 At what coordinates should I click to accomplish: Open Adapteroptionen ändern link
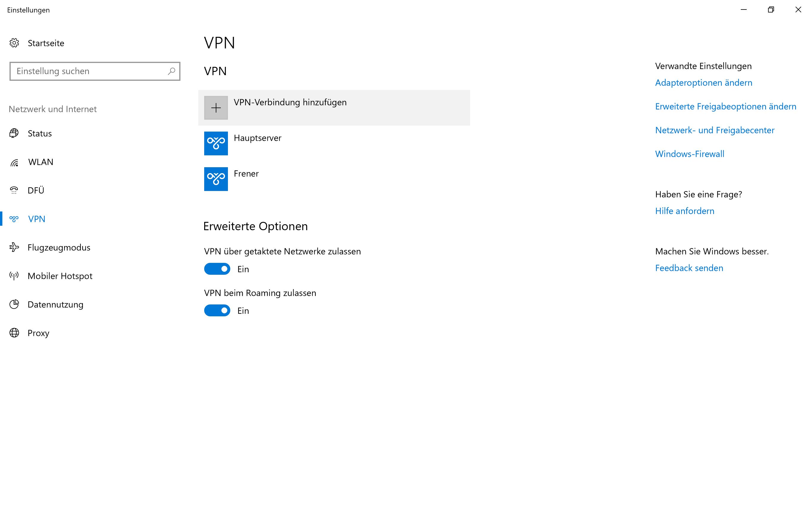click(704, 83)
